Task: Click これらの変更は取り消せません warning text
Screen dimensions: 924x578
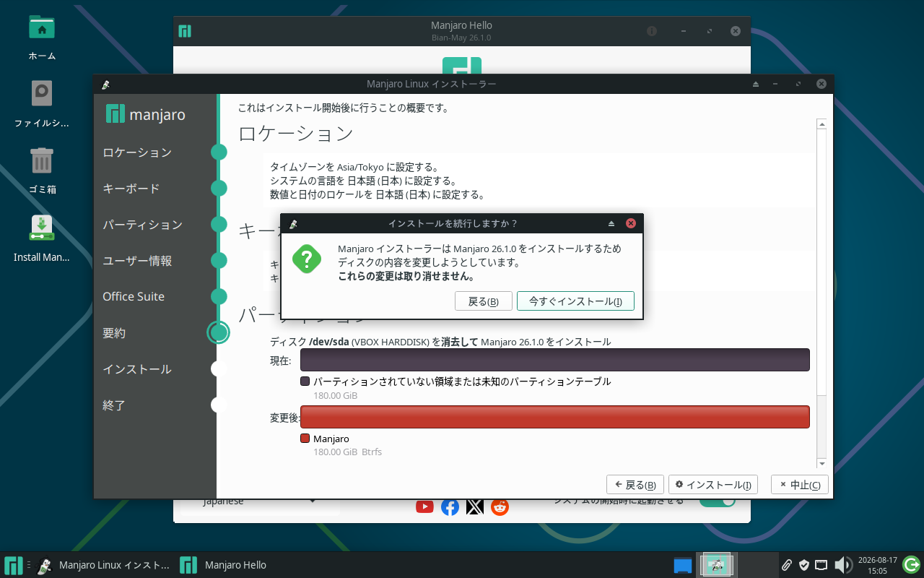Action: click(x=406, y=276)
